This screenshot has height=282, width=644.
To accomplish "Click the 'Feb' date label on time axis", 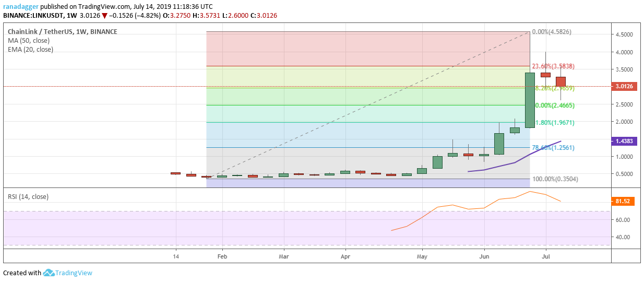I will [222, 257].
